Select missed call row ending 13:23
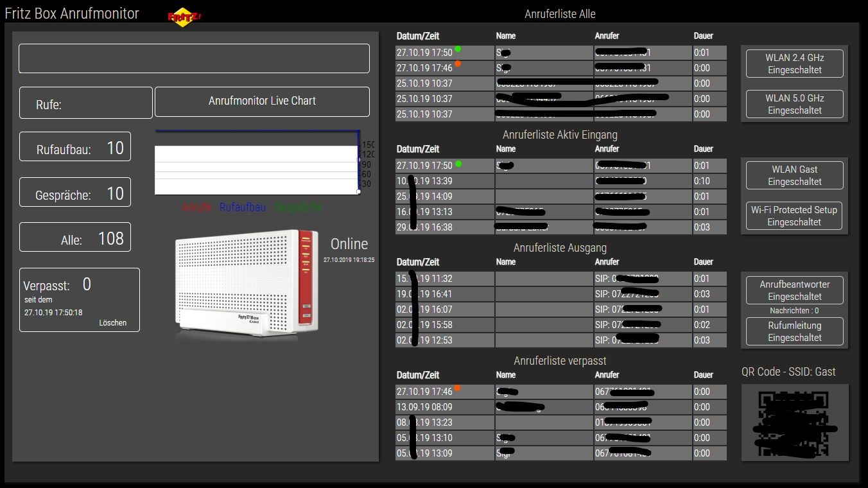 561,423
